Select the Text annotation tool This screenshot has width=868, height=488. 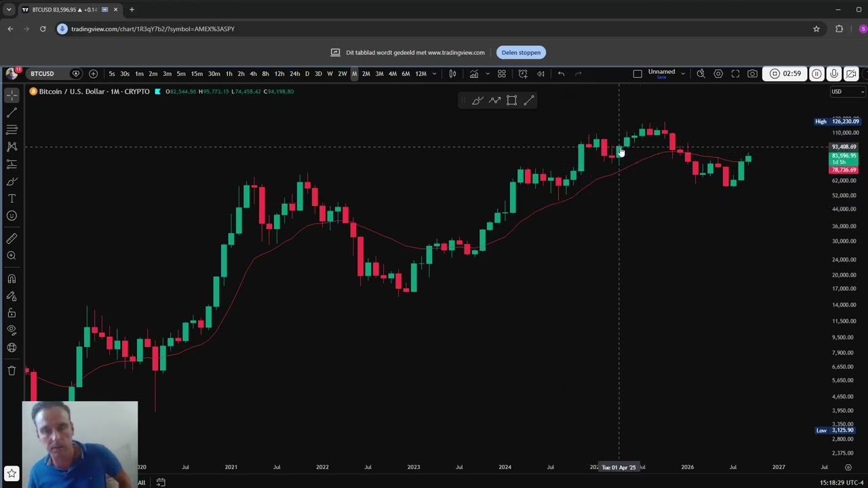click(x=12, y=199)
